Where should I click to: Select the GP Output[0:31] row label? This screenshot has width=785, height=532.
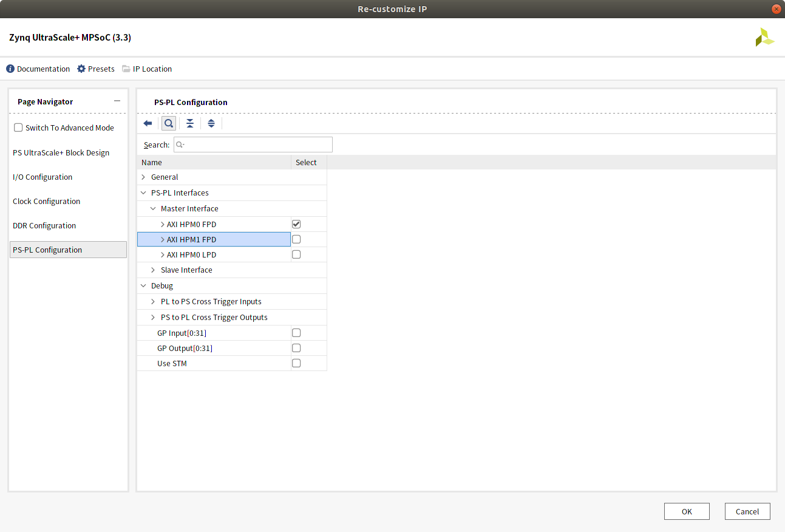click(185, 348)
